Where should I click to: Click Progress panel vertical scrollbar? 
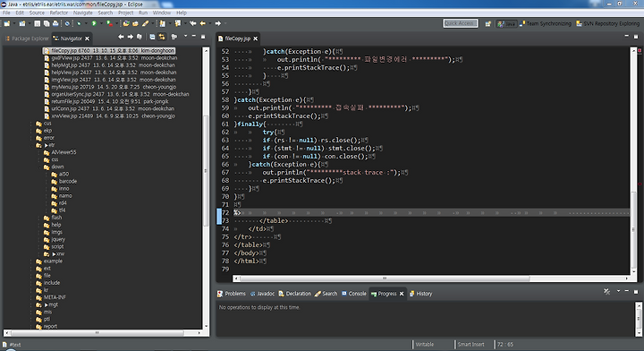coord(639,319)
